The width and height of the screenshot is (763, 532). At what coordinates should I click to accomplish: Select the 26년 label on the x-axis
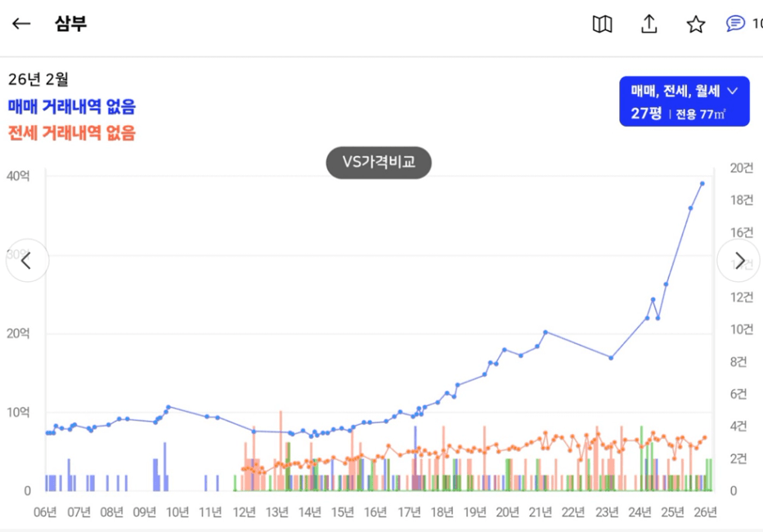click(705, 512)
